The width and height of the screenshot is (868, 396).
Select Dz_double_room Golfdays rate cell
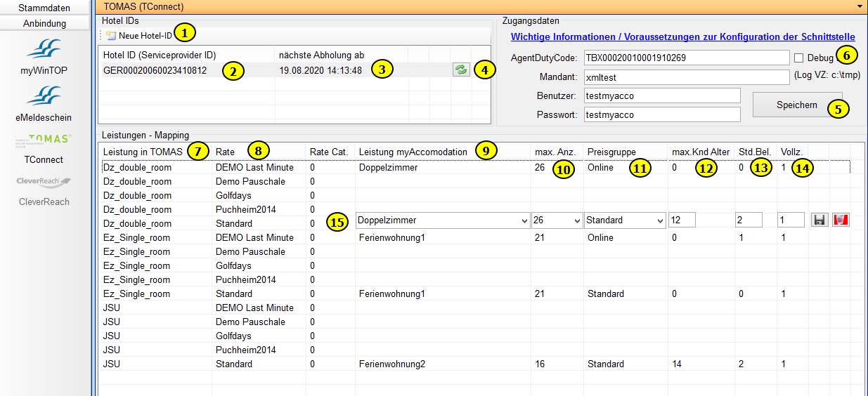coord(233,195)
